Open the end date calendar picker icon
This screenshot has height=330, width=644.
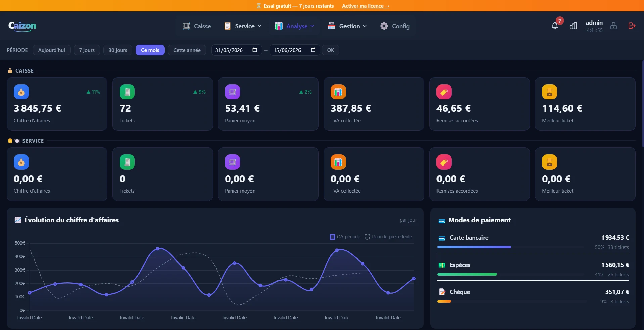313,50
